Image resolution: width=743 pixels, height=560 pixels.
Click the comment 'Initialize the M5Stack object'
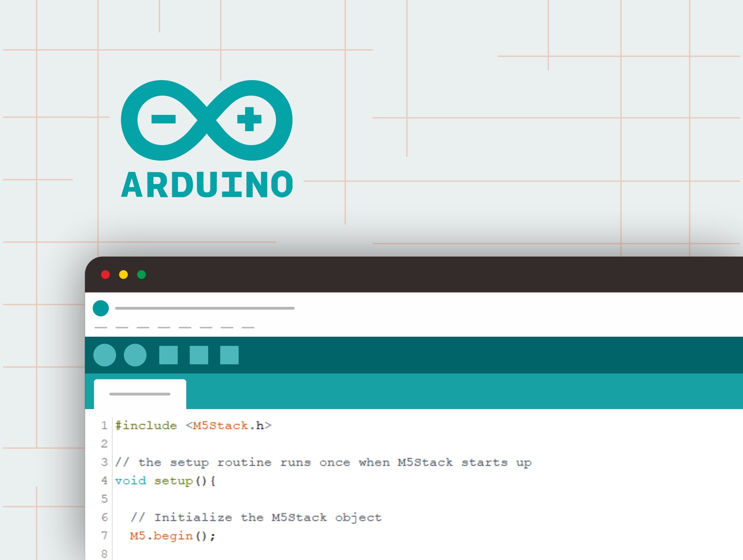coord(268,517)
